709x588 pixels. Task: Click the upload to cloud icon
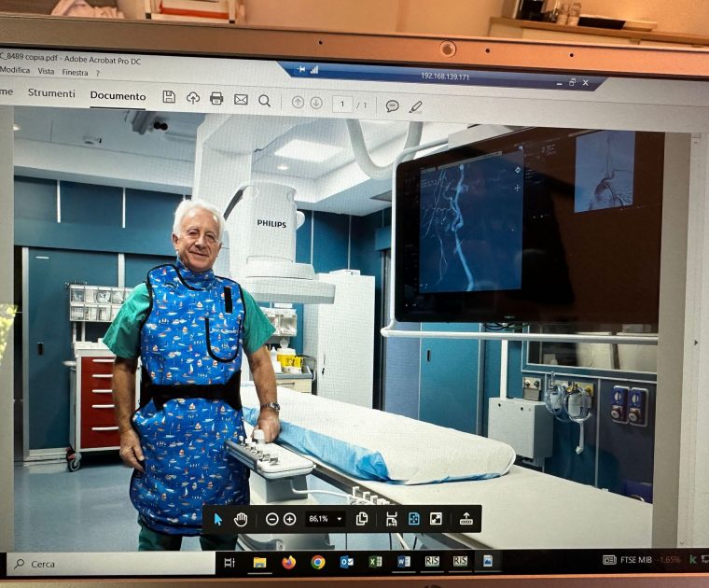coord(193,99)
